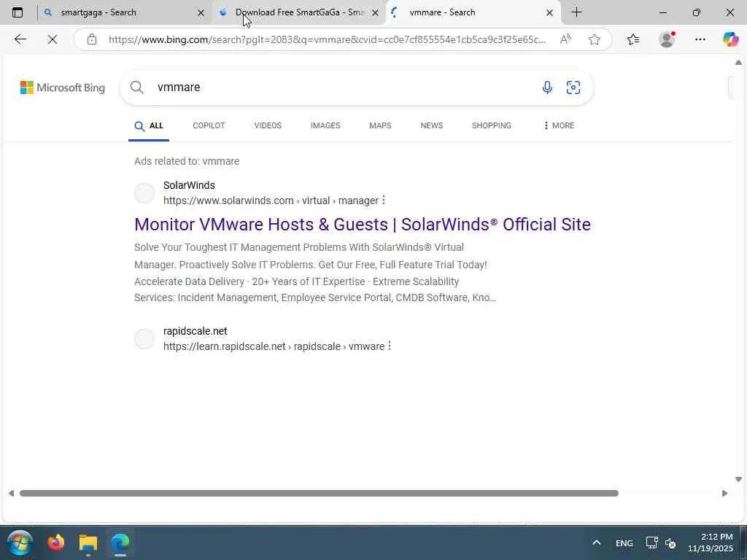Open the Favorites list icon
Image resolution: width=747 pixels, height=560 pixels.
pyautogui.click(x=633, y=39)
